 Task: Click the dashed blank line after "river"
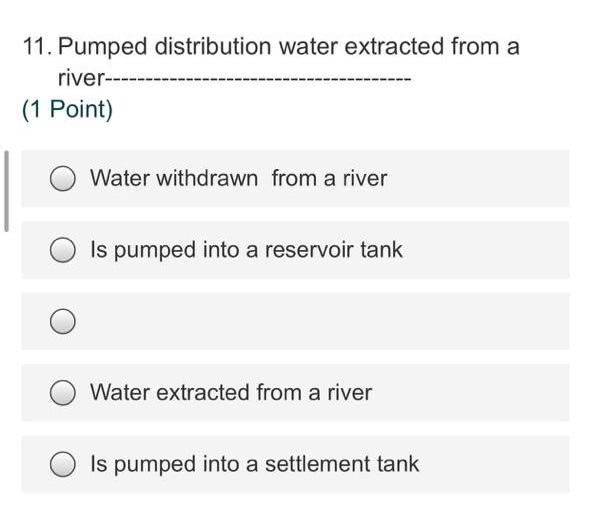point(257,79)
